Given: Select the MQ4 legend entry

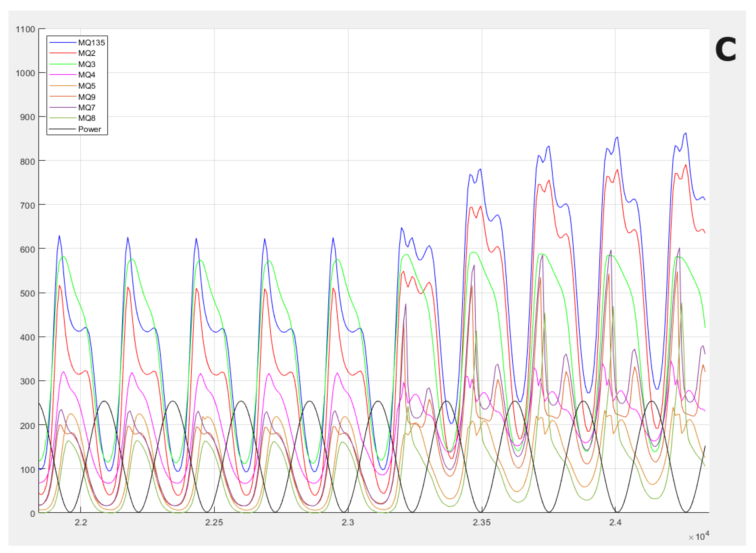Looking at the screenshot, I should pyautogui.click(x=87, y=75).
